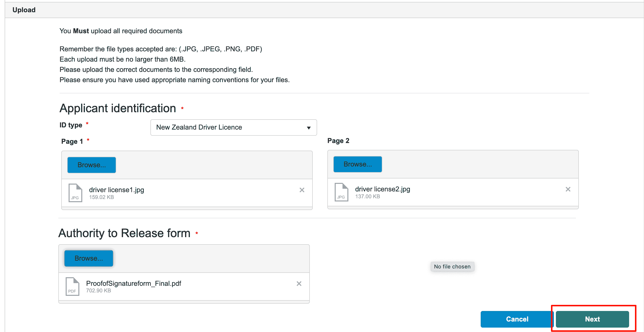The width and height of the screenshot is (644, 332).
Task: Browse for Authority to Release form
Action: point(89,258)
